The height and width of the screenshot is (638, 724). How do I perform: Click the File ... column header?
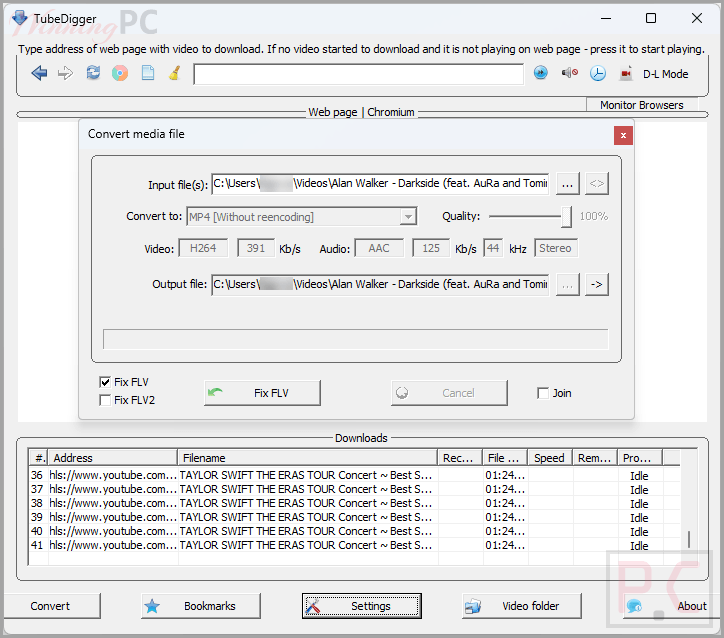(505, 457)
